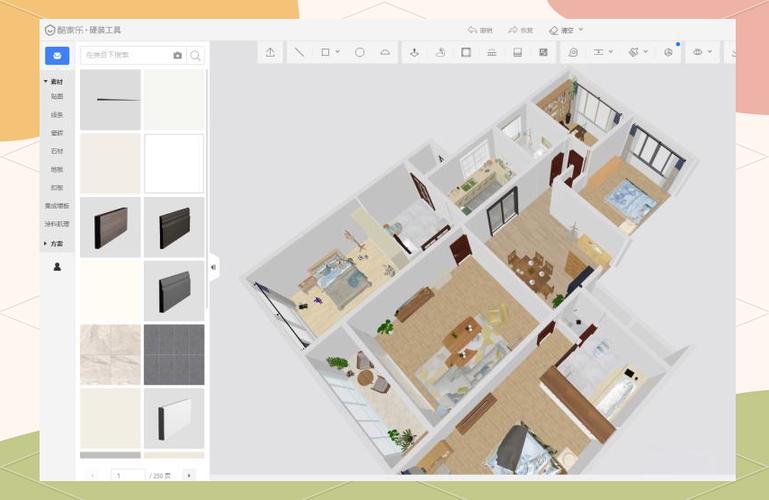
Task: Open the 地板 category
Action: tap(57, 169)
